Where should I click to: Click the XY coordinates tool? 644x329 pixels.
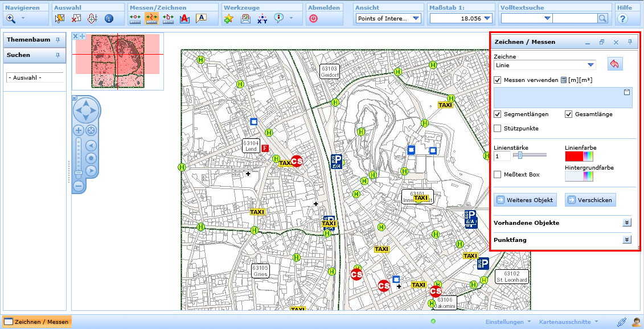[x=262, y=18]
